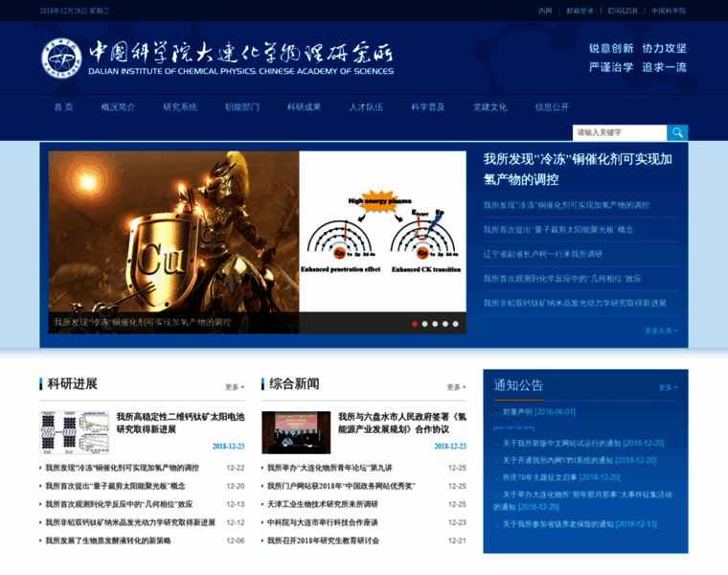
Task: Open the 职能部门 navigation menu
Action: point(242,106)
